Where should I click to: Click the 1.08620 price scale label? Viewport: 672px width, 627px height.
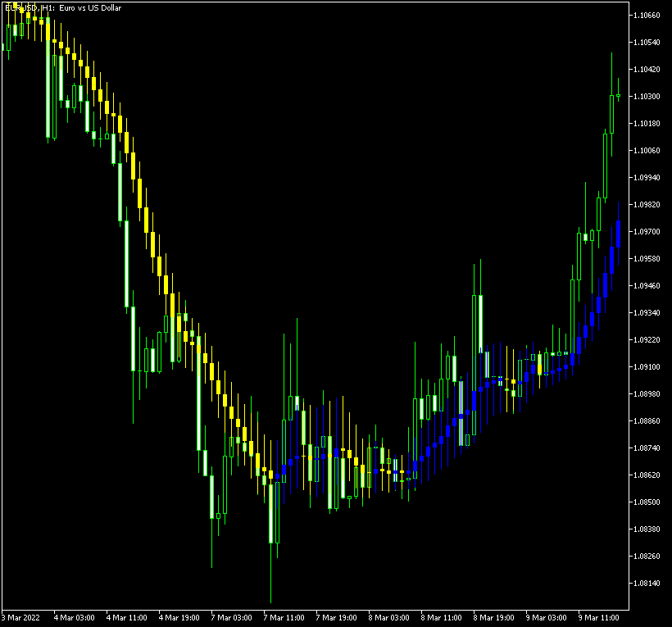[x=648, y=475]
